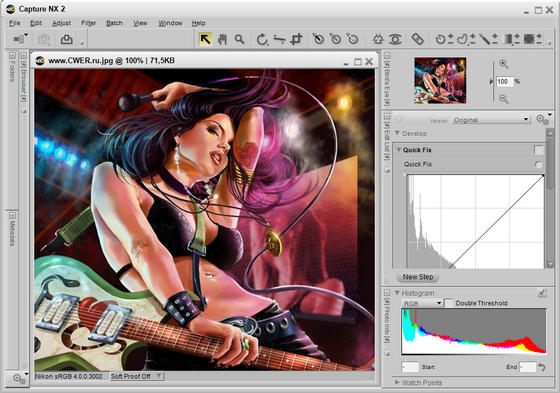560x393 pixels.
Task: Select the Straighten tool
Action: (279, 39)
